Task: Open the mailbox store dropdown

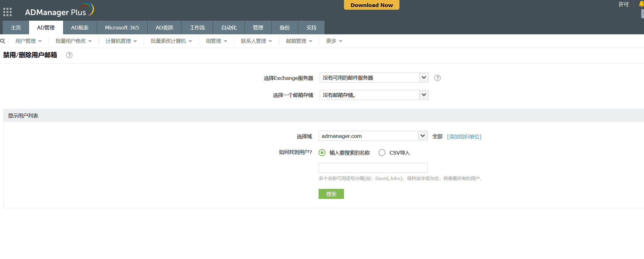Action: 424,95
